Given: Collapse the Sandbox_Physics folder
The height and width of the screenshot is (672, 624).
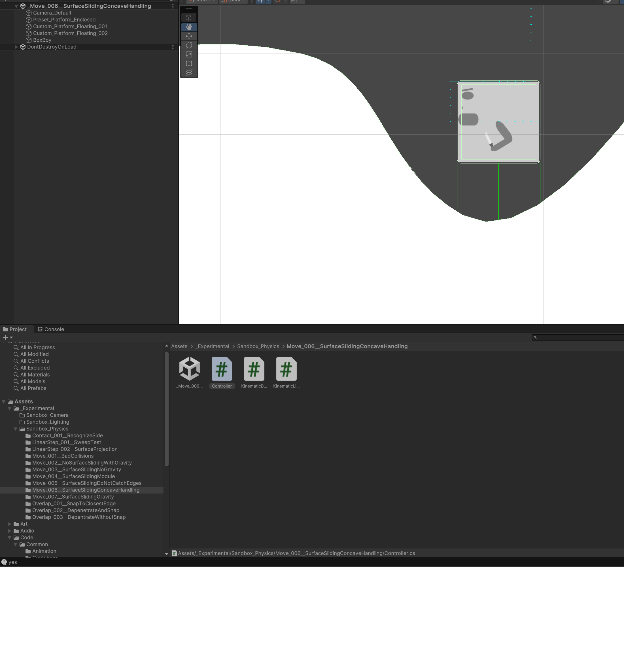Looking at the screenshot, I should pyautogui.click(x=16, y=429).
